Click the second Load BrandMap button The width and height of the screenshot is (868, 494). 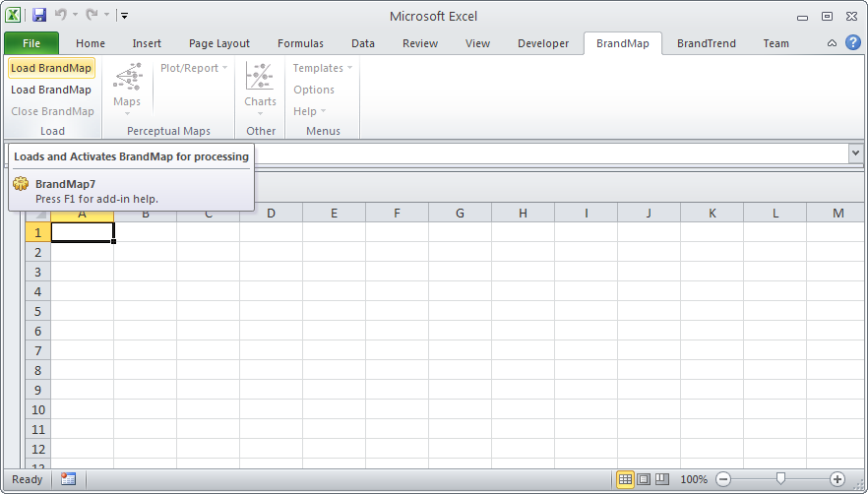(x=51, y=90)
